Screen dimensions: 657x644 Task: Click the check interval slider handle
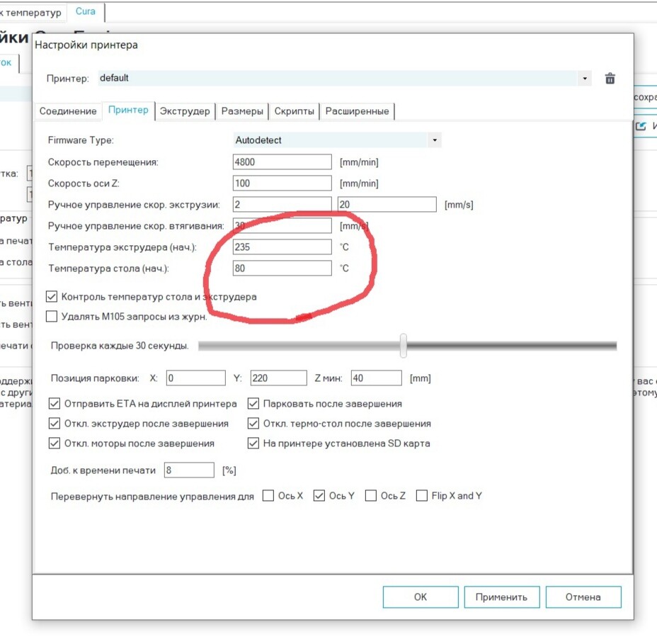[x=403, y=346]
